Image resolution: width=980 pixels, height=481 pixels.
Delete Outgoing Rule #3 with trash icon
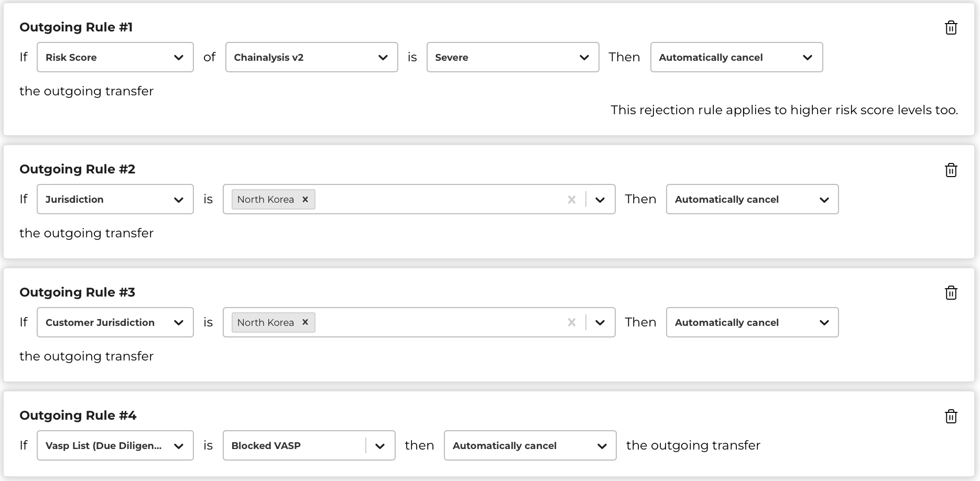point(951,292)
